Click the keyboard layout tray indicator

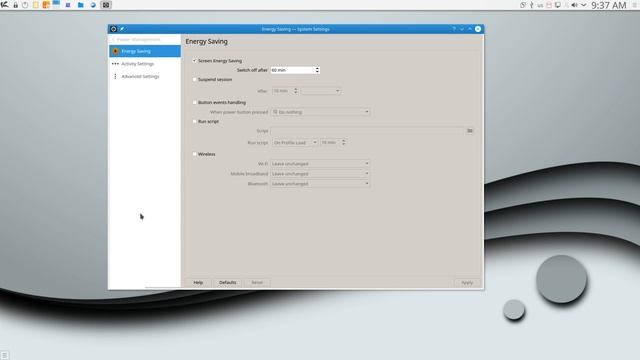coord(540,5)
